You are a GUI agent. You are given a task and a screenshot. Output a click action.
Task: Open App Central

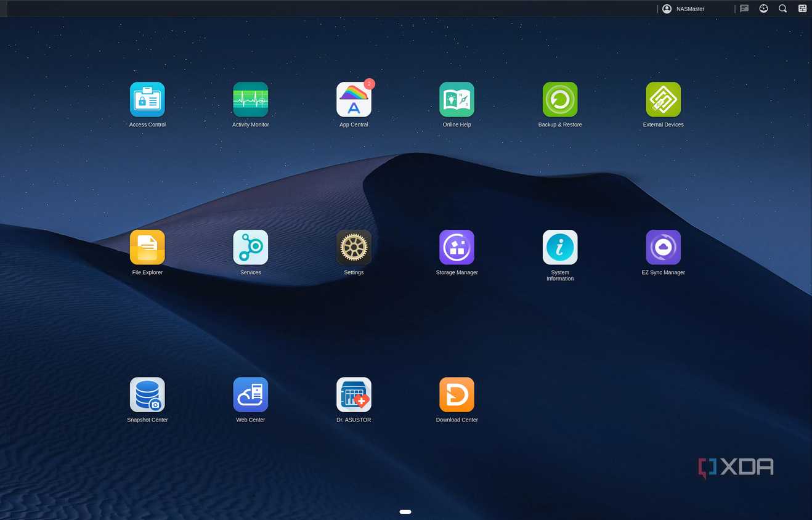[354, 99]
